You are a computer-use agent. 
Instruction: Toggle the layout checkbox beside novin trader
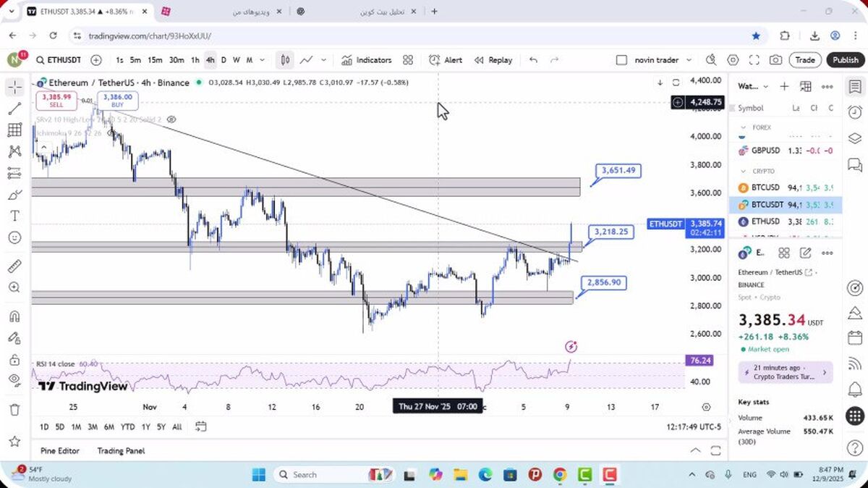tap(621, 60)
